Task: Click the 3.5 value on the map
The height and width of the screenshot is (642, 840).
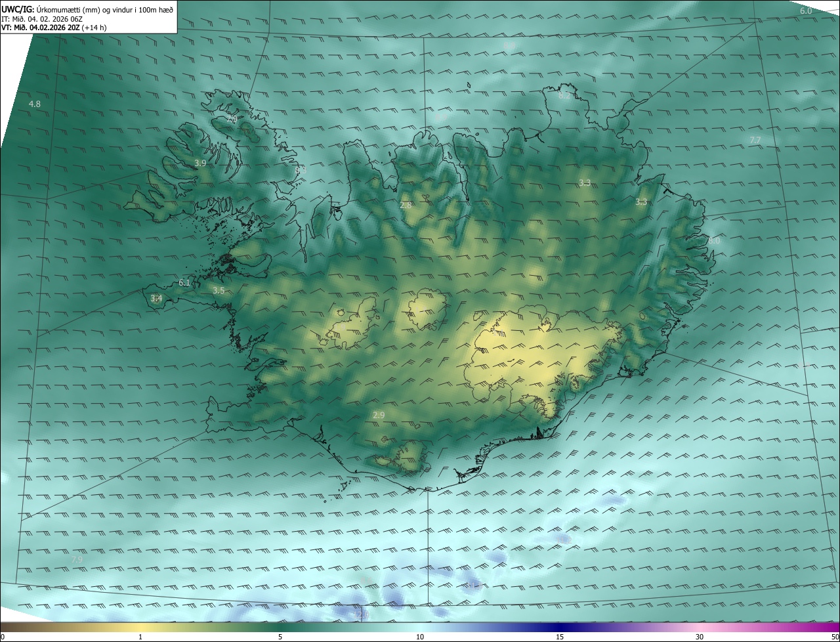Action: point(219,290)
